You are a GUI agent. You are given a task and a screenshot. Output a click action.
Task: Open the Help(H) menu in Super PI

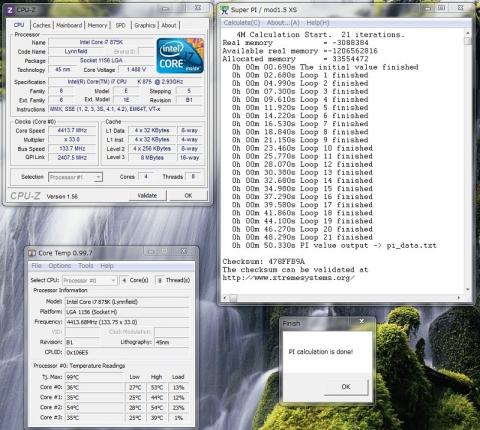tap(318, 23)
